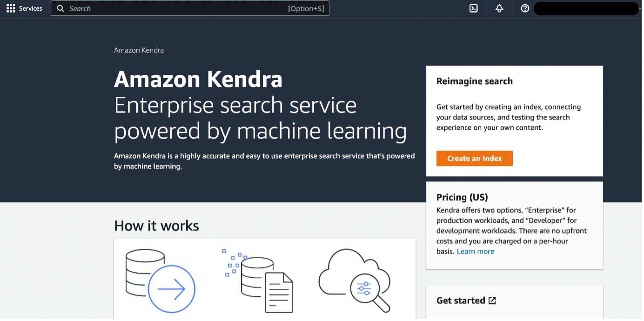Launch CloudShell terminal icon

click(474, 8)
